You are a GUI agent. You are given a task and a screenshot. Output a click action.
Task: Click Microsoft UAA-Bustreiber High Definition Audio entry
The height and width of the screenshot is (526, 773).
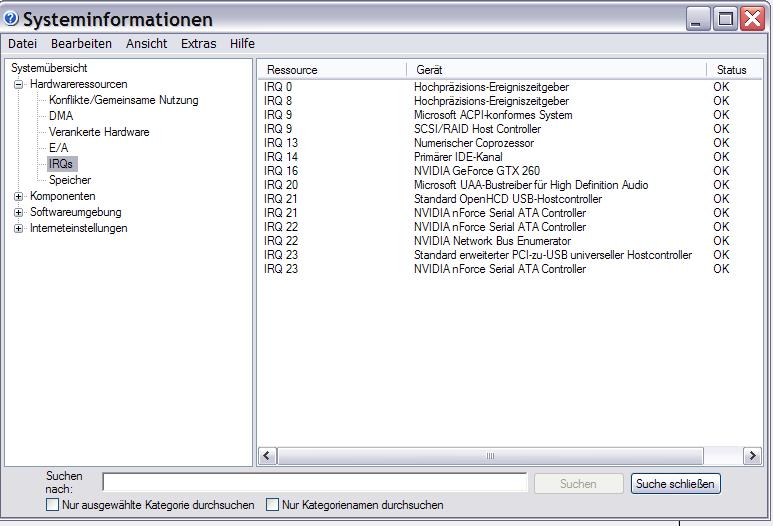pyautogui.click(x=531, y=185)
